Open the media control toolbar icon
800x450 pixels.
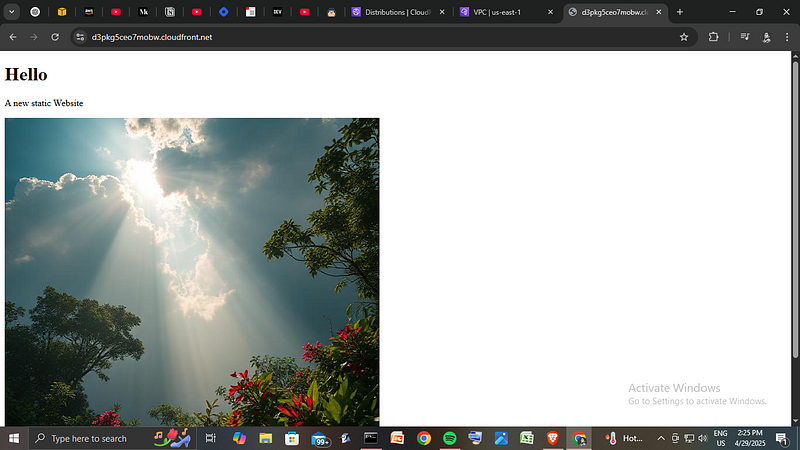[x=745, y=37]
